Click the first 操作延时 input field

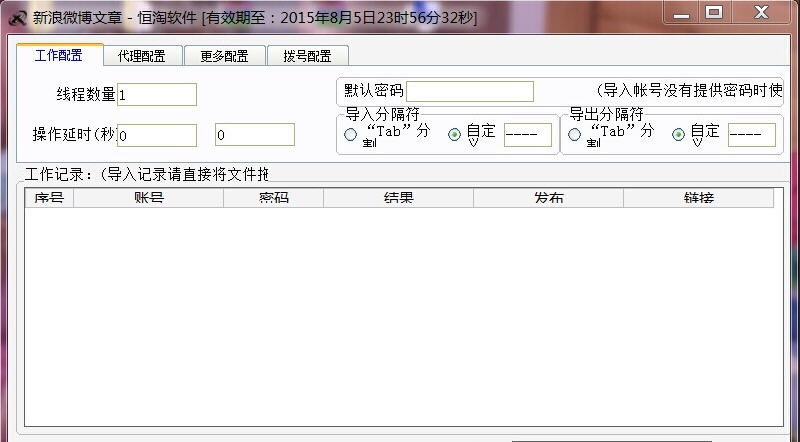pos(157,135)
